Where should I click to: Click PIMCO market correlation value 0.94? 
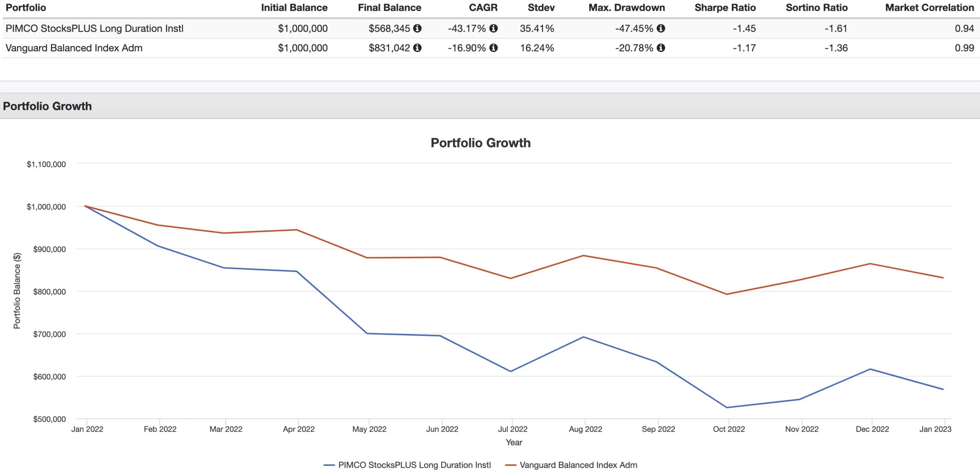(x=964, y=28)
